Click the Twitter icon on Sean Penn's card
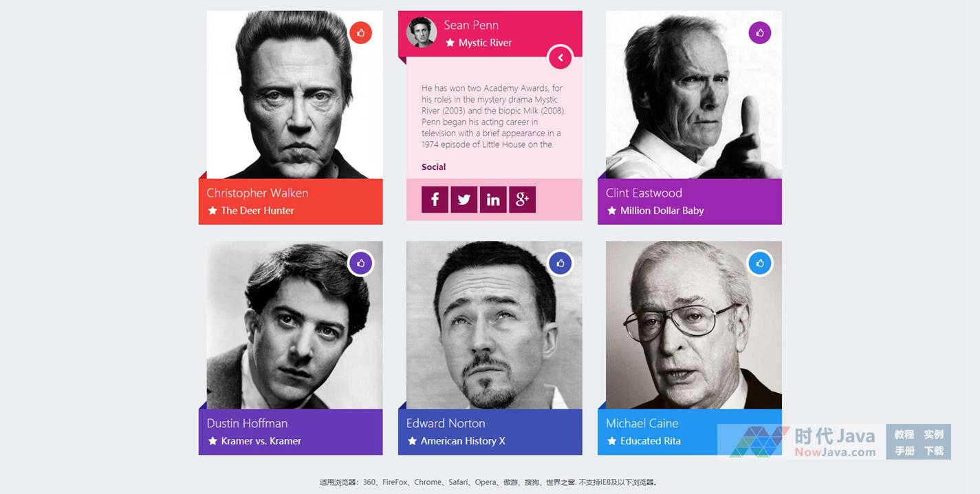The height and width of the screenshot is (494, 980). [x=464, y=200]
